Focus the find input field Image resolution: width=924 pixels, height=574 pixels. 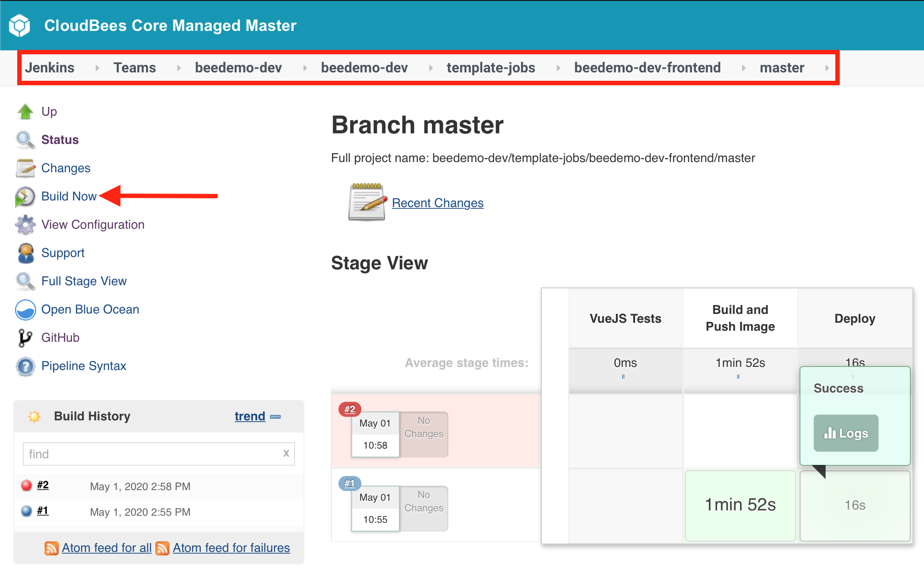158,453
